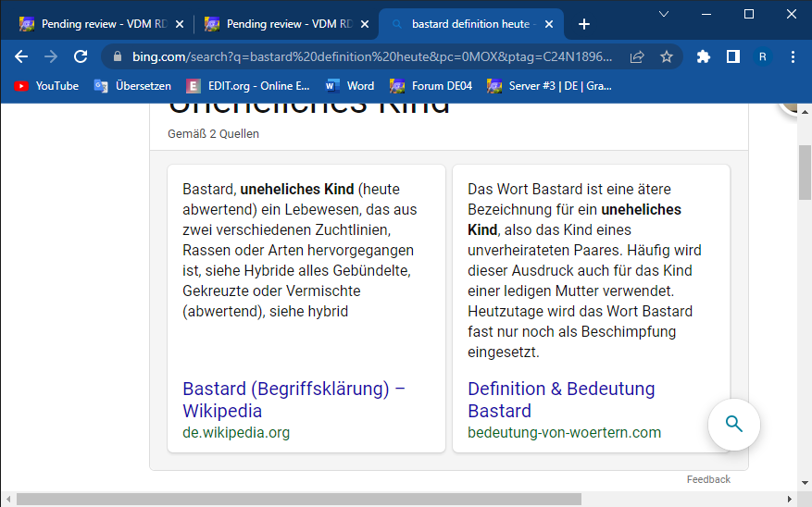Open the Extensions puzzle icon
812x507 pixels.
point(704,56)
